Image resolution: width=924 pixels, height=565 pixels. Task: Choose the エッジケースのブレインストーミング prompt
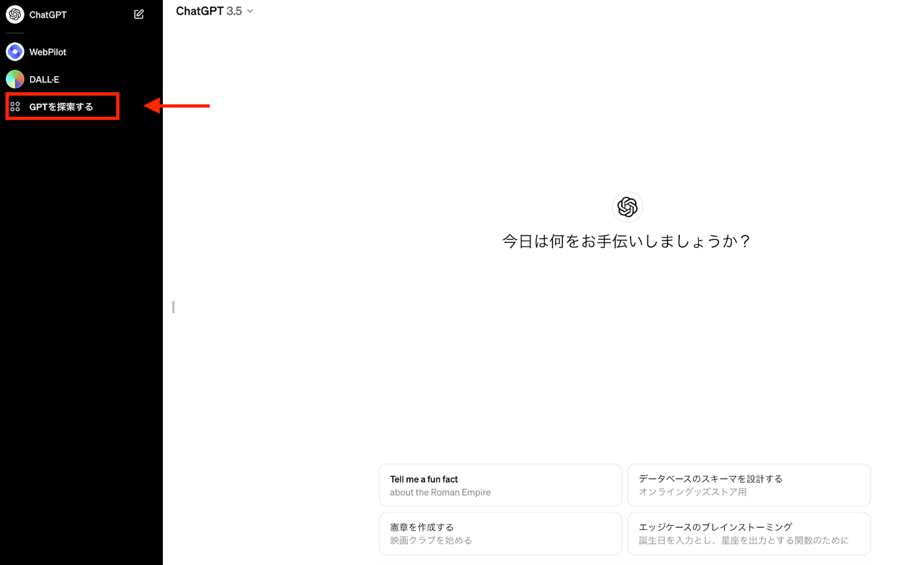click(749, 534)
